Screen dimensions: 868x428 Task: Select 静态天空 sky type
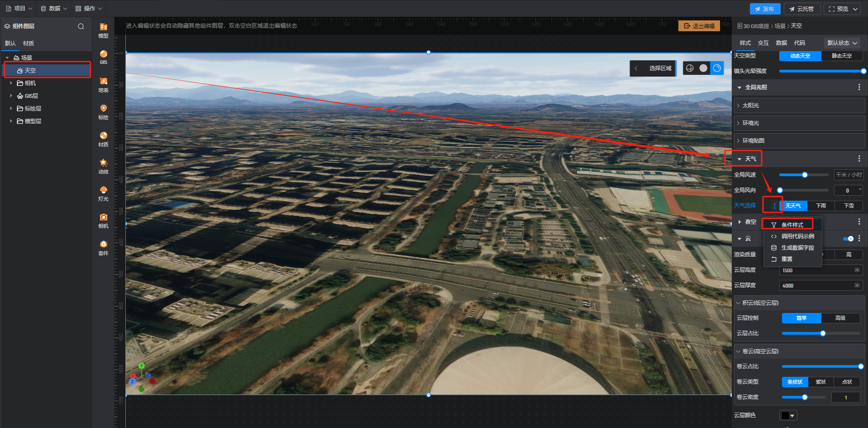pos(842,56)
